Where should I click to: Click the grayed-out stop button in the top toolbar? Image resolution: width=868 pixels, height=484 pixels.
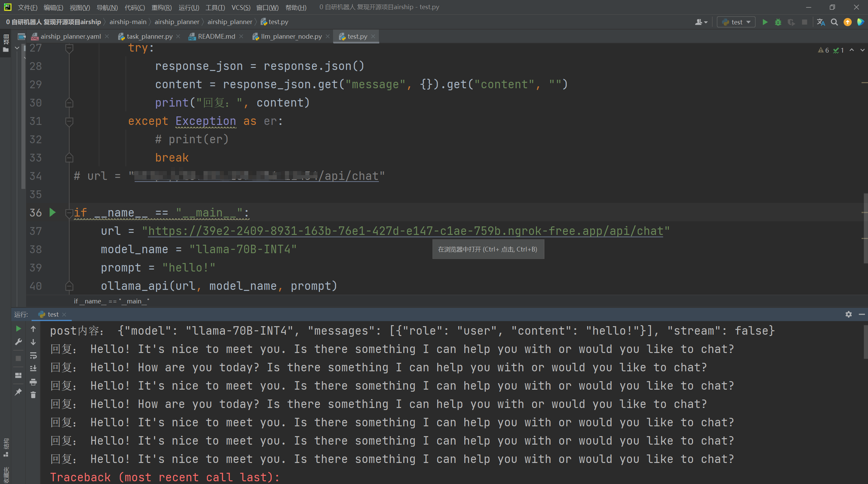click(x=805, y=22)
